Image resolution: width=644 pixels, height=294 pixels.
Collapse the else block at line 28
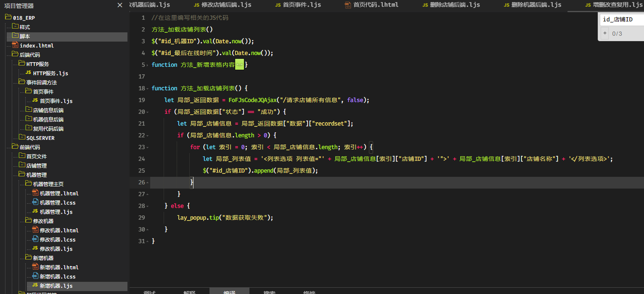coord(147,206)
